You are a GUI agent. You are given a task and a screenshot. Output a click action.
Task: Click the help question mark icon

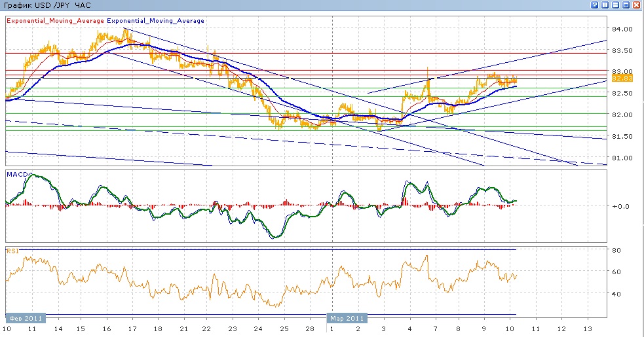(594, 5)
